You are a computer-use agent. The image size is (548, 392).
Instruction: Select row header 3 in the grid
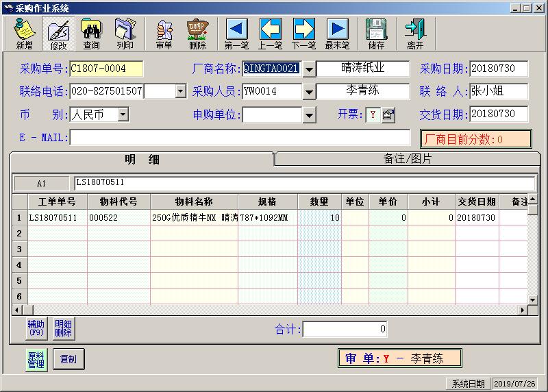(20, 249)
